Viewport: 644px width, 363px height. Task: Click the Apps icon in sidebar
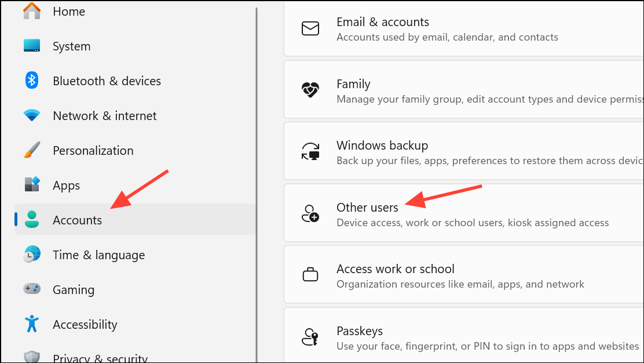coord(32,184)
